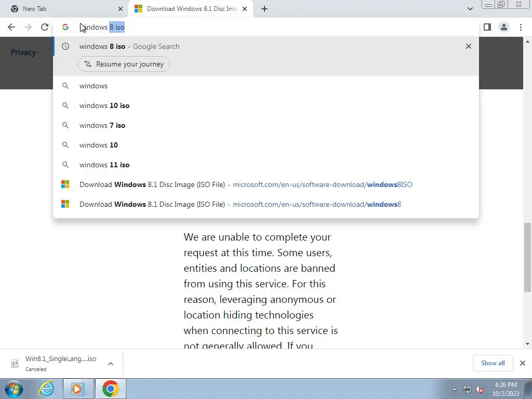Close the New Tab tab
This screenshot has width=532, height=399.
click(121, 9)
